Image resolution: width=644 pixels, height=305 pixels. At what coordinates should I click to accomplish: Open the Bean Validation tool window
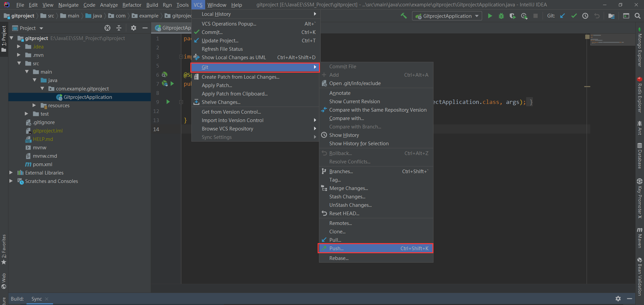coord(640,276)
